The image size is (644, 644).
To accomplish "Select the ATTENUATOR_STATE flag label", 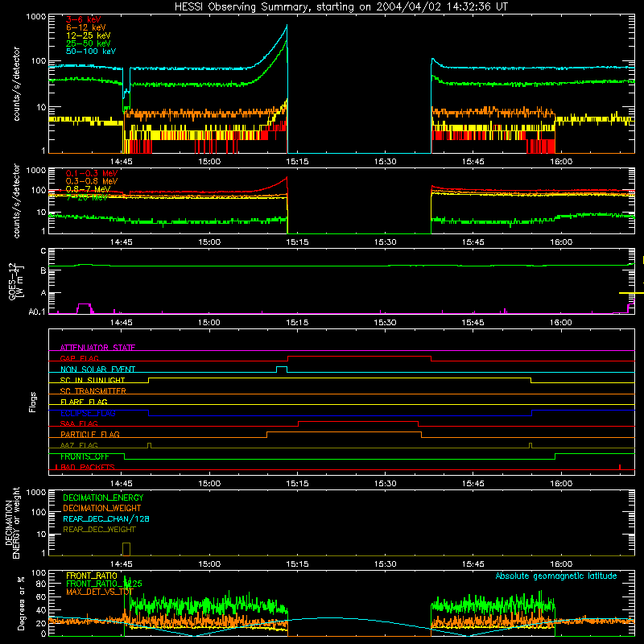I will (x=97, y=348).
